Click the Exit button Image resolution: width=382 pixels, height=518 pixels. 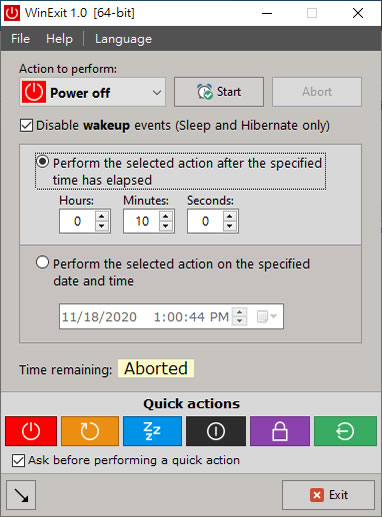click(x=329, y=495)
